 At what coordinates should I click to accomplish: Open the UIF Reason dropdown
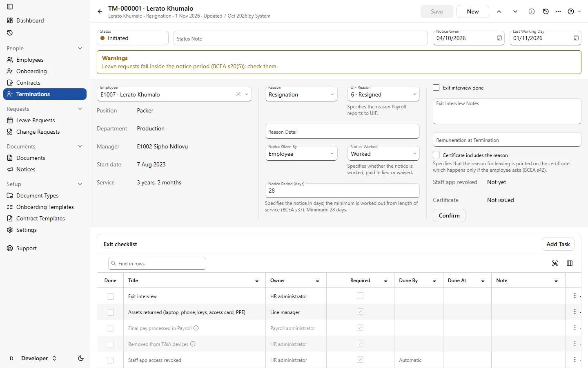point(383,94)
